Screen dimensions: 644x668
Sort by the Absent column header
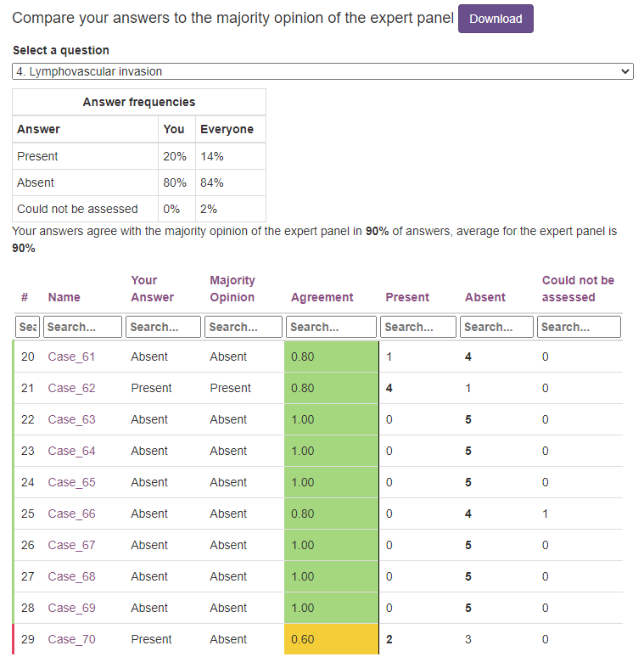coord(484,297)
